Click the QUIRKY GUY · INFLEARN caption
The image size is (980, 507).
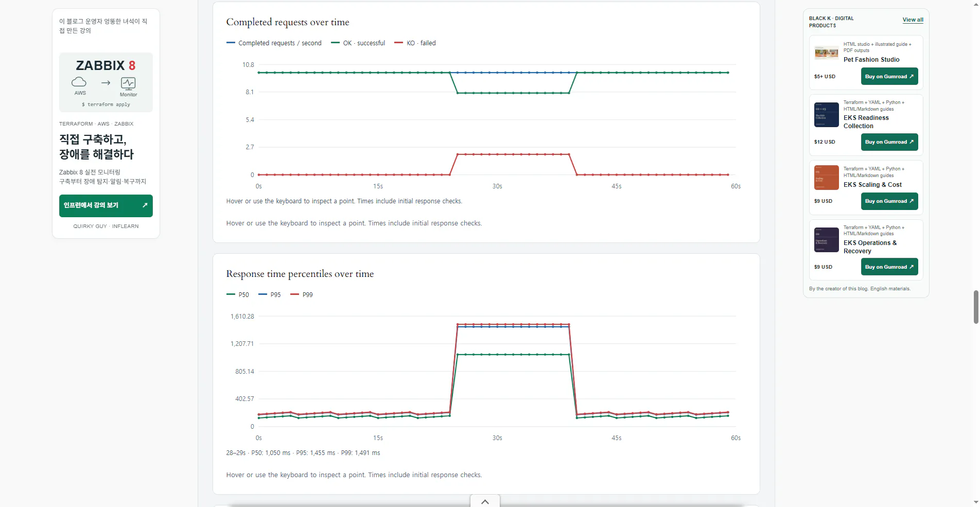click(x=106, y=226)
